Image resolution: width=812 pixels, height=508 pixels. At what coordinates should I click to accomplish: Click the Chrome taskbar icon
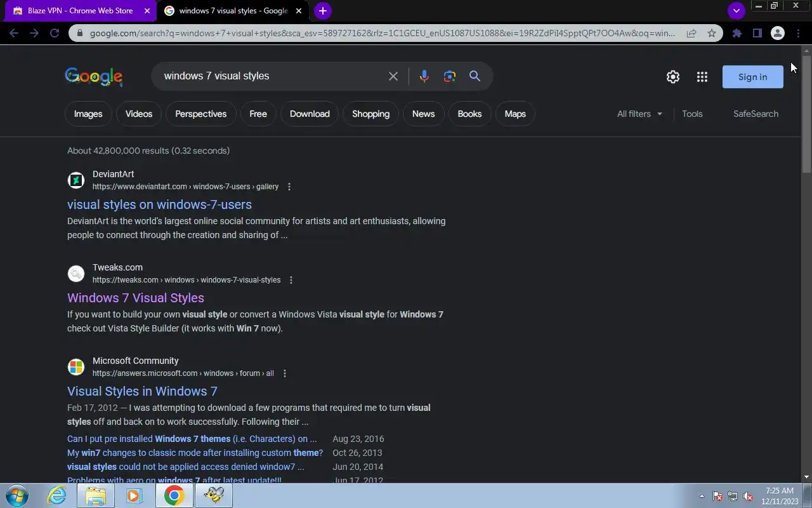[174, 495]
